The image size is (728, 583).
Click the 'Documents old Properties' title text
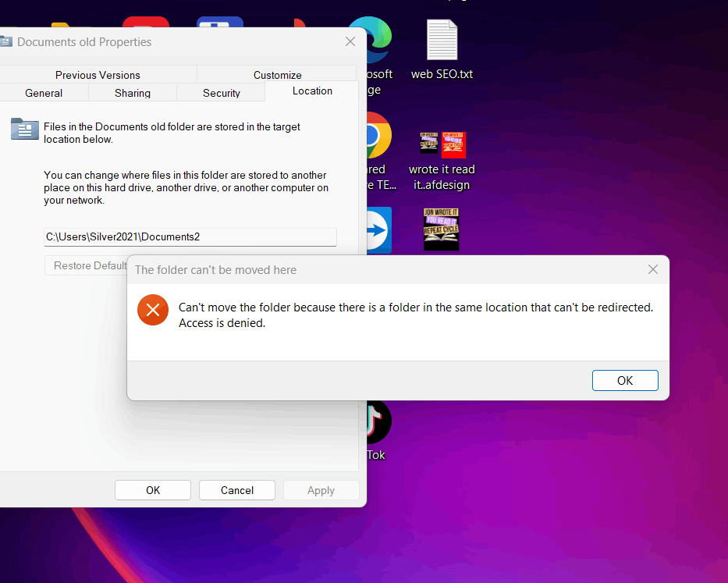pyautogui.click(x=84, y=42)
